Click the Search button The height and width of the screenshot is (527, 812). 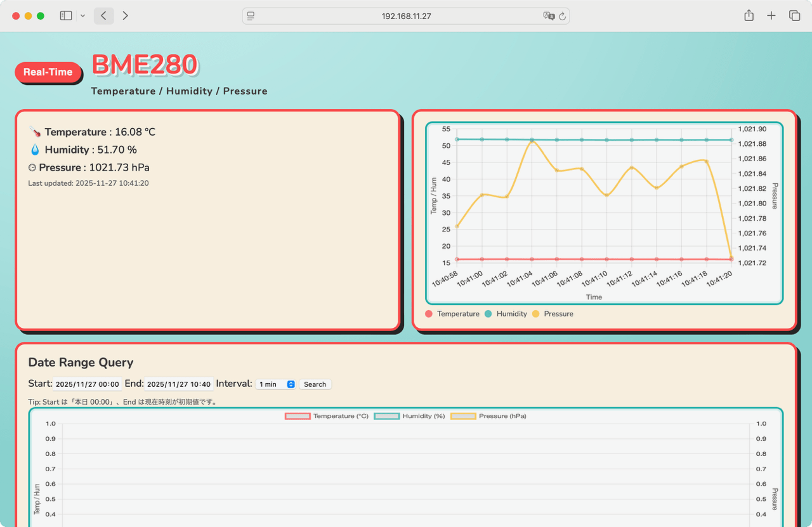315,384
